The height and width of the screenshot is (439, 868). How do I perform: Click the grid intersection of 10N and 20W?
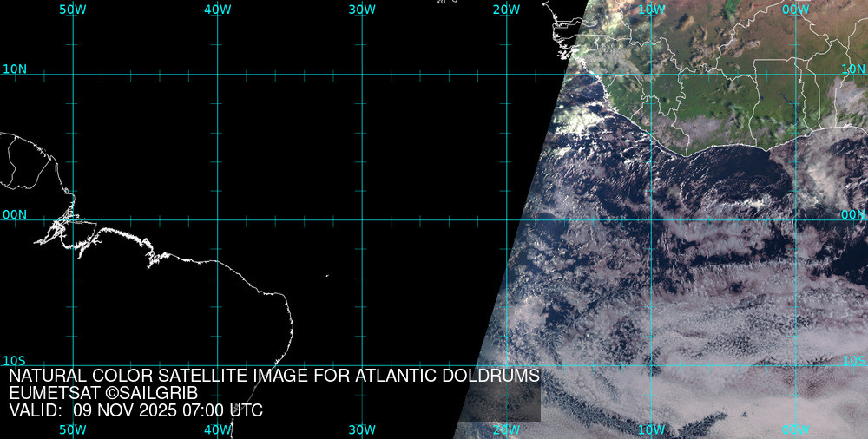[506, 74]
